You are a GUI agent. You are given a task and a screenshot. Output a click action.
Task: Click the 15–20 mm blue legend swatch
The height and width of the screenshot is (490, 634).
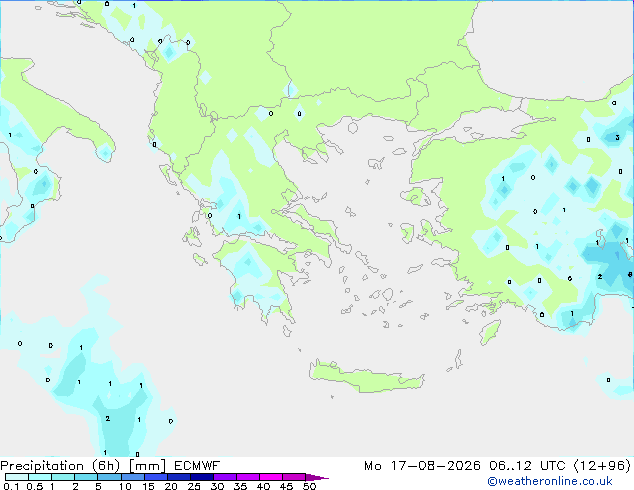coord(155,477)
